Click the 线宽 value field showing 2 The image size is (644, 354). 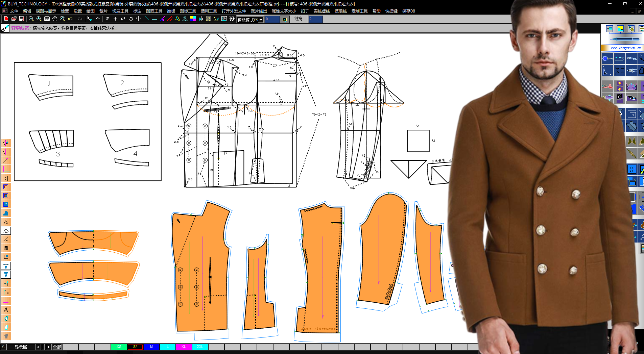(315, 19)
